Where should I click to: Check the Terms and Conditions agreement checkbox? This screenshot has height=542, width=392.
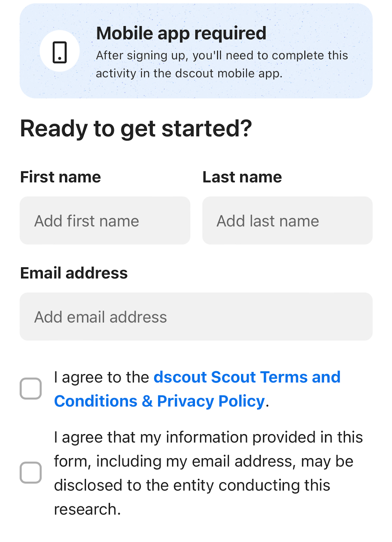pos(31,389)
